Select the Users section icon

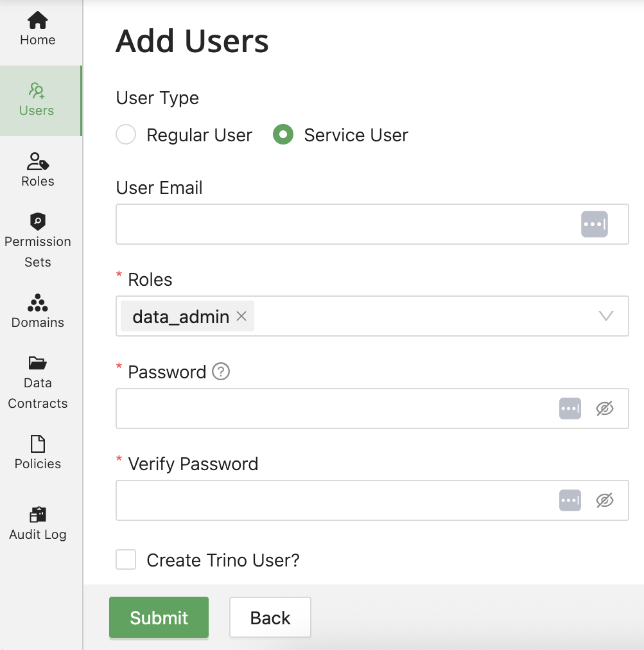tap(37, 92)
